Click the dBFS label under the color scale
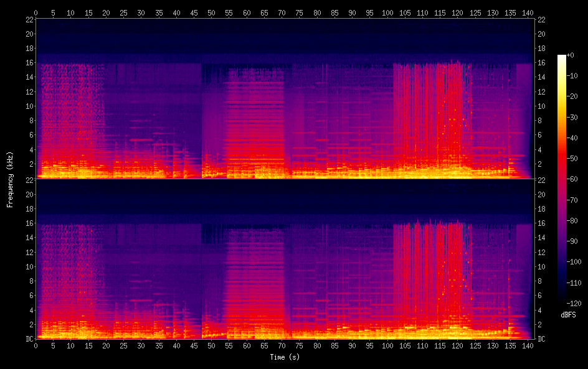The height and width of the screenshot is (369, 588). pos(568,315)
